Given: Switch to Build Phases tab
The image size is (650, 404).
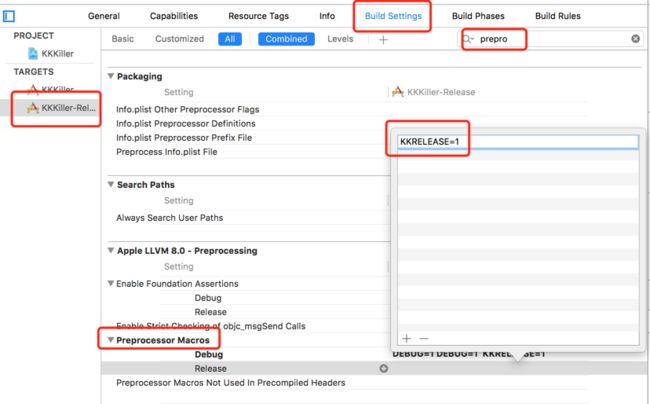Looking at the screenshot, I should (478, 16).
